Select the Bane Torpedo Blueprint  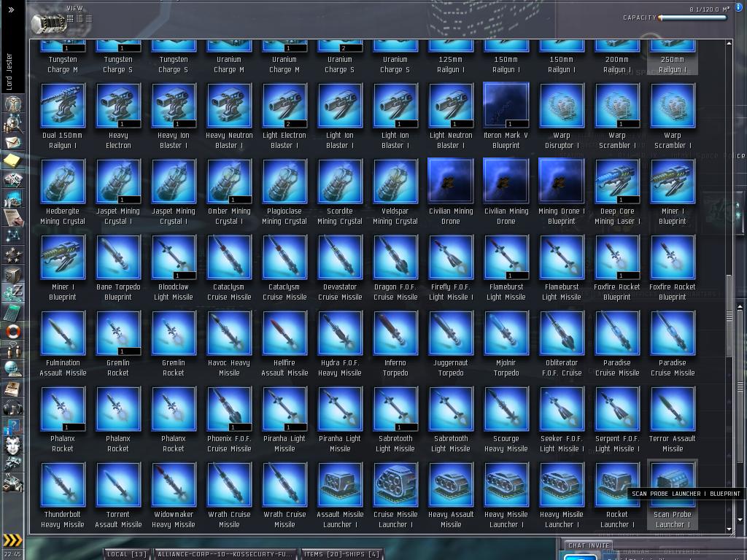click(x=118, y=268)
